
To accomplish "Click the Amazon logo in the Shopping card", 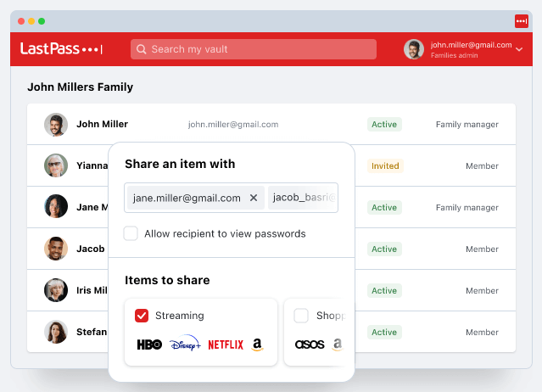I will point(338,344).
